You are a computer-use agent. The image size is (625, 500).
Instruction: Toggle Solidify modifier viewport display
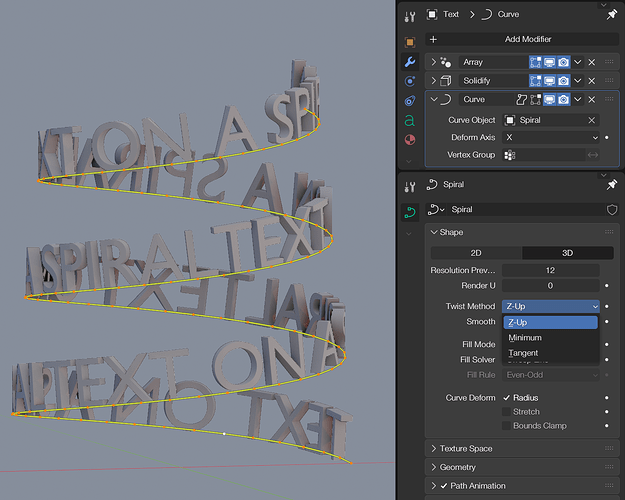[x=550, y=81]
